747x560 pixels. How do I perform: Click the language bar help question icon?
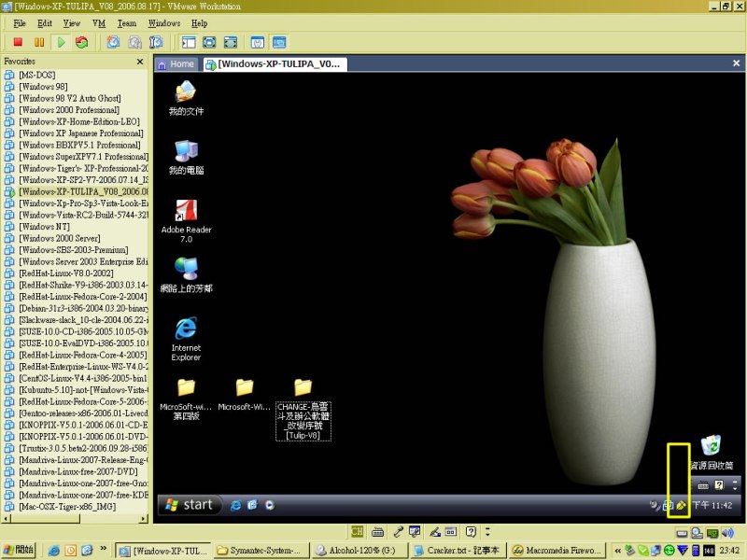click(x=471, y=531)
